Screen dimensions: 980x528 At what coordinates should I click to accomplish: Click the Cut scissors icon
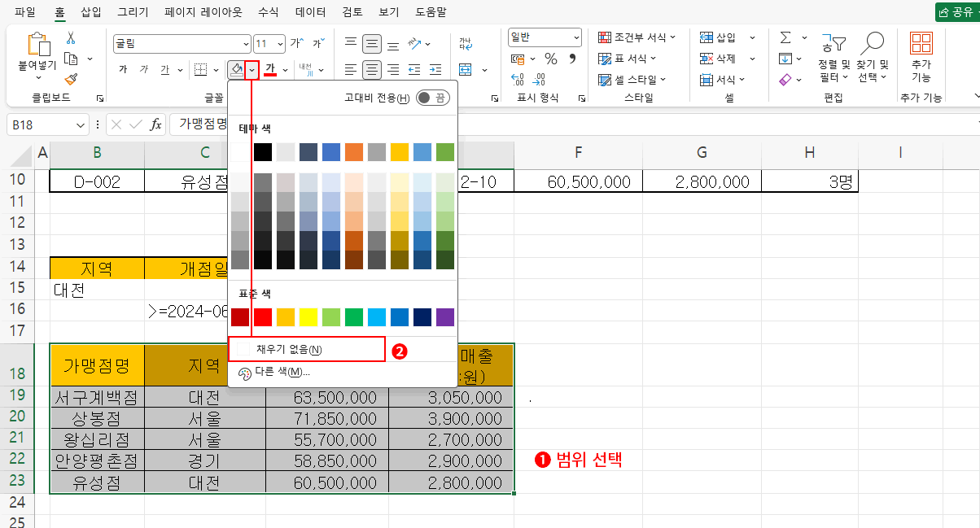71,37
